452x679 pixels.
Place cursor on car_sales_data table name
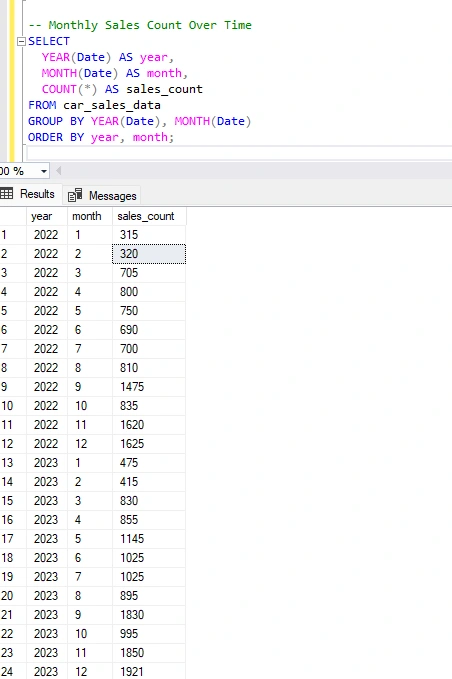click(x=112, y=105)
